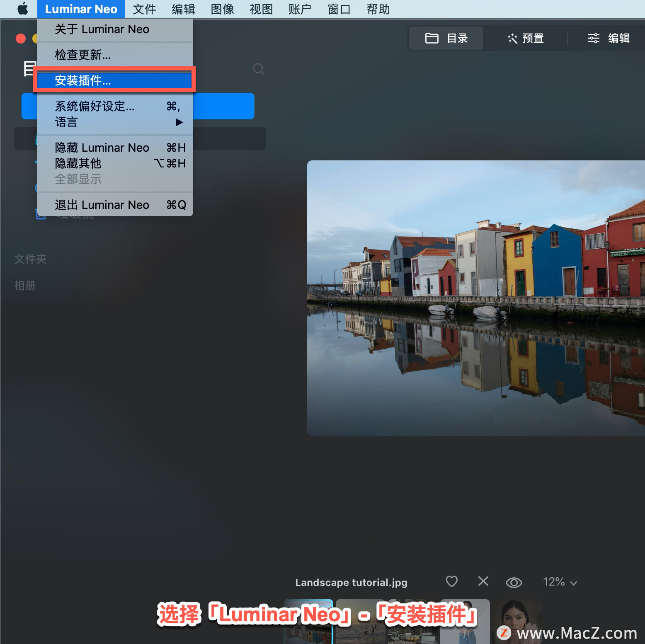Click the catalog search magnifier icon
The image size is (645, 644).
259,69
